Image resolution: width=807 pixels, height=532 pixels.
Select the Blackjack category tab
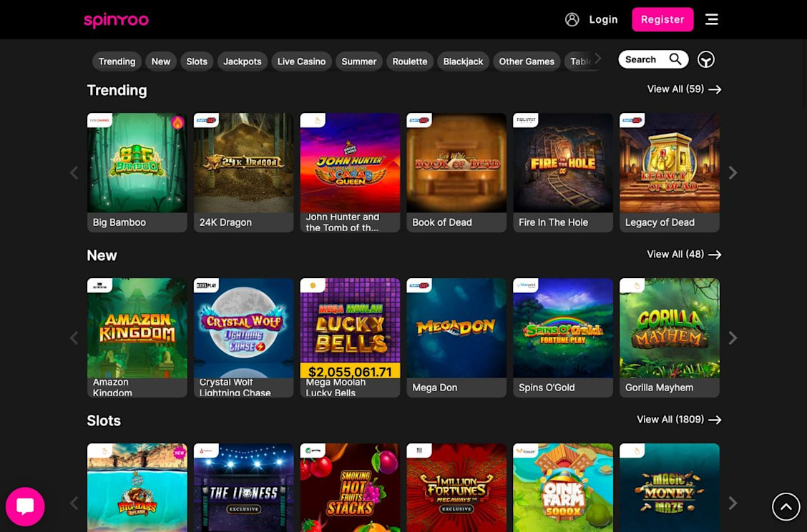coord(463,61)
